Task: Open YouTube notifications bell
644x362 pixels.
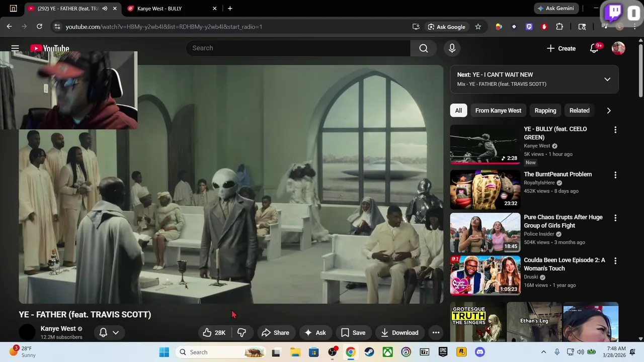Action: [x=594, y=48]
